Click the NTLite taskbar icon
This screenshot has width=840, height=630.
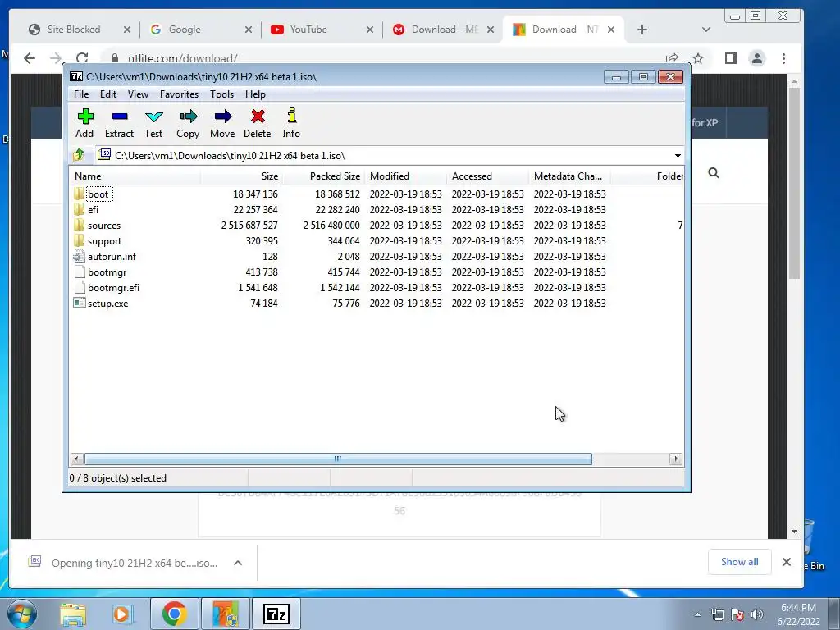(226, 614)
